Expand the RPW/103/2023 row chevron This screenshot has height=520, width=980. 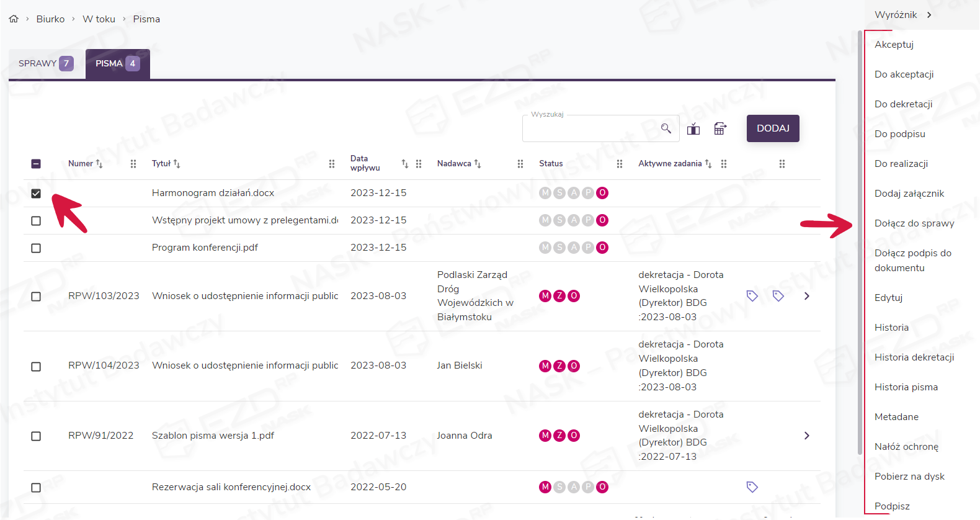tap(806, 296)
